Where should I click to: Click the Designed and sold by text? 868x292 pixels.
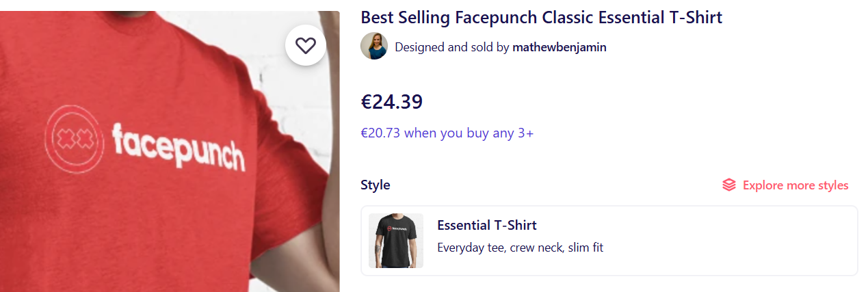point(452,47)
